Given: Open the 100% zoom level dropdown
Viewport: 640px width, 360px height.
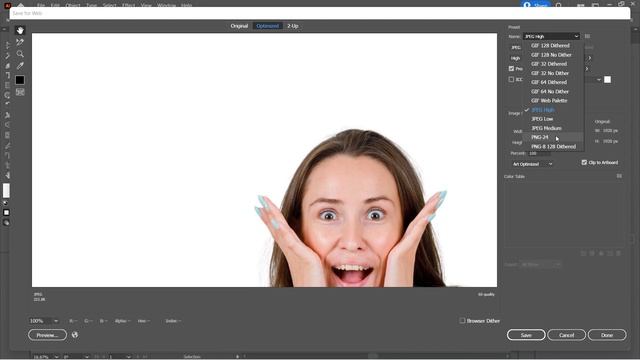Looking at the screenshot, I should coord(44,321).
